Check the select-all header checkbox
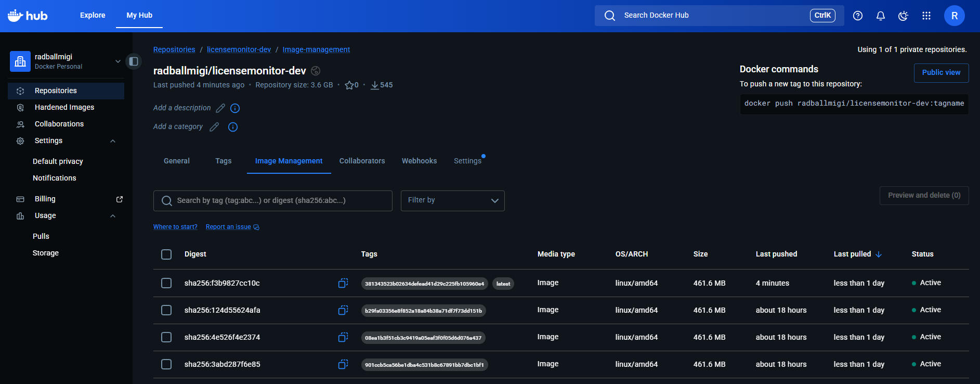 point(166,254)
